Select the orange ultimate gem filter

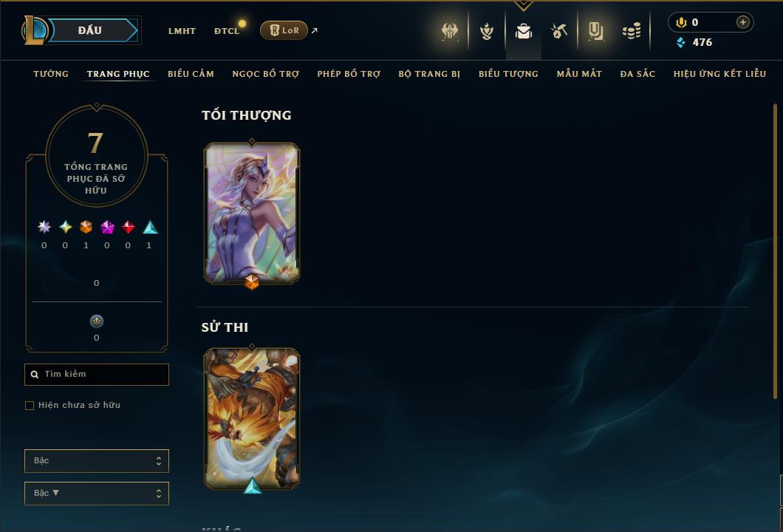tap(86, 228)
